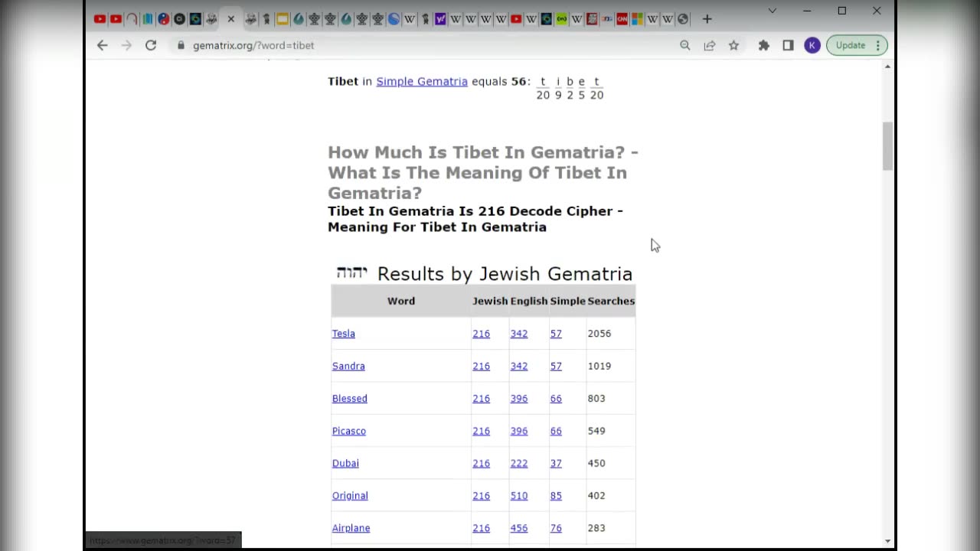Switch to the CNN tab
The image size is (980, 551).
click(622, 18)
